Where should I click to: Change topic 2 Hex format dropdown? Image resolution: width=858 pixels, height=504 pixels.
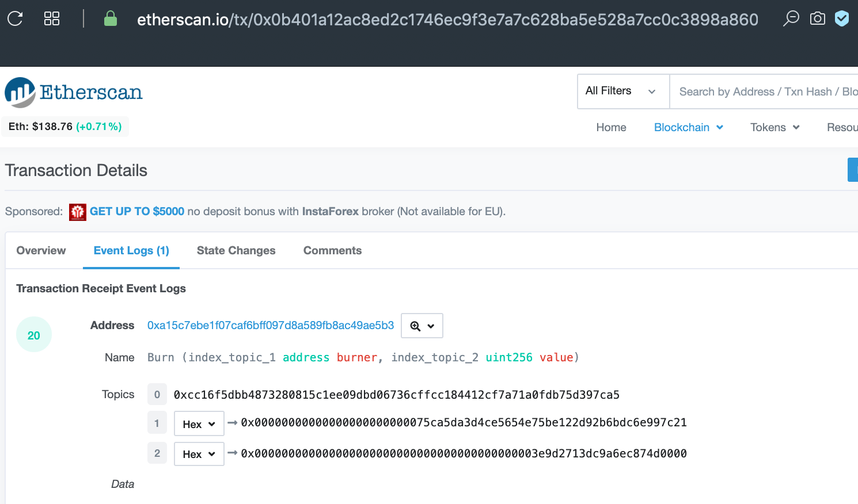coord(199,454)
